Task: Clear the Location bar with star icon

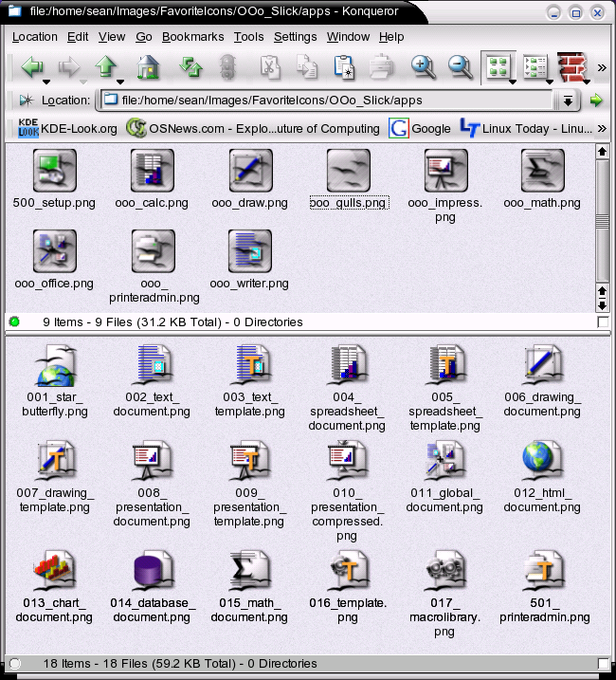Action: (x=26, y=101)
